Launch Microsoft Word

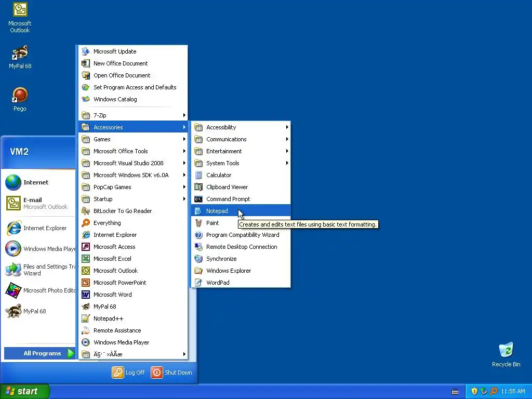point(133,295)
